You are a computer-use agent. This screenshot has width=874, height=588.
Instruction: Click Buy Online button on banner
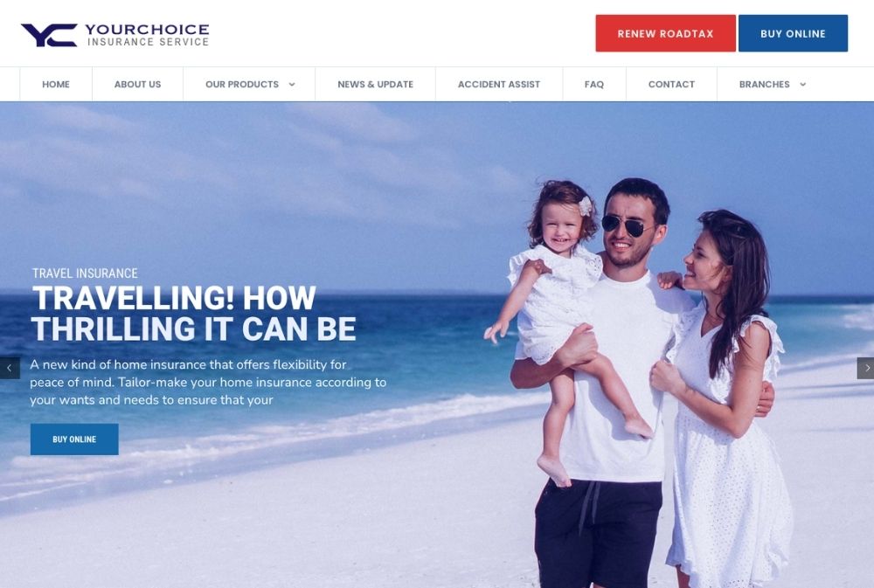click(x=74, y=439)
